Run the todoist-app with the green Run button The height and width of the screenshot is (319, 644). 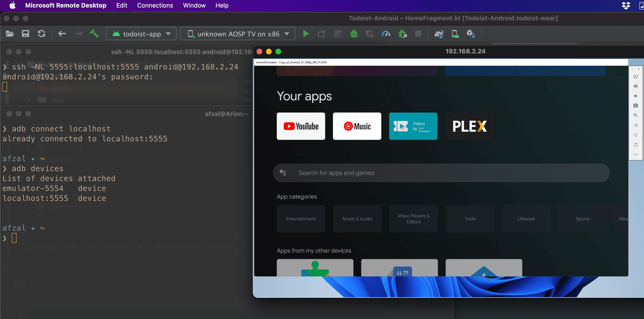pos(305,34)
